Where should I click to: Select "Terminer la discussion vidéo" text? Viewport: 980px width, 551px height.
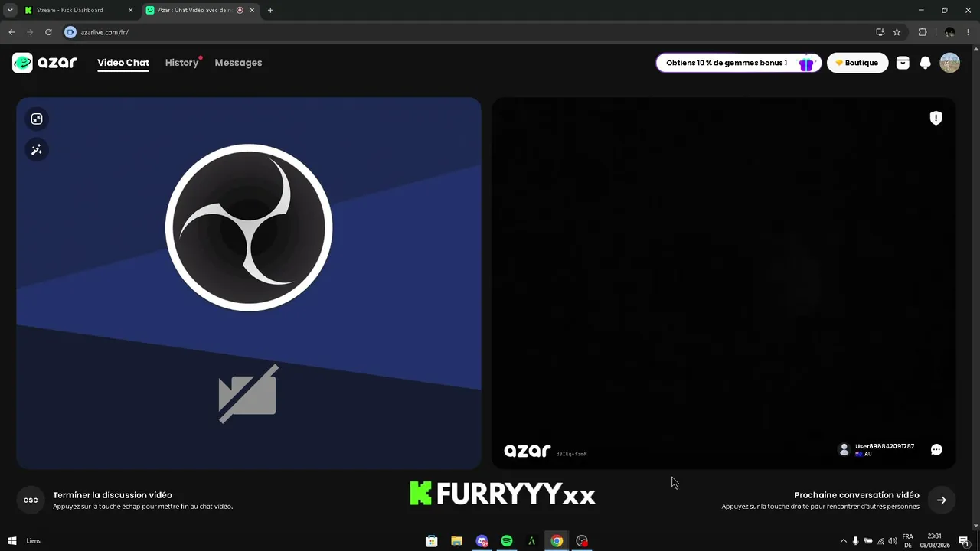pyautogui.click(x=113, y=495)
